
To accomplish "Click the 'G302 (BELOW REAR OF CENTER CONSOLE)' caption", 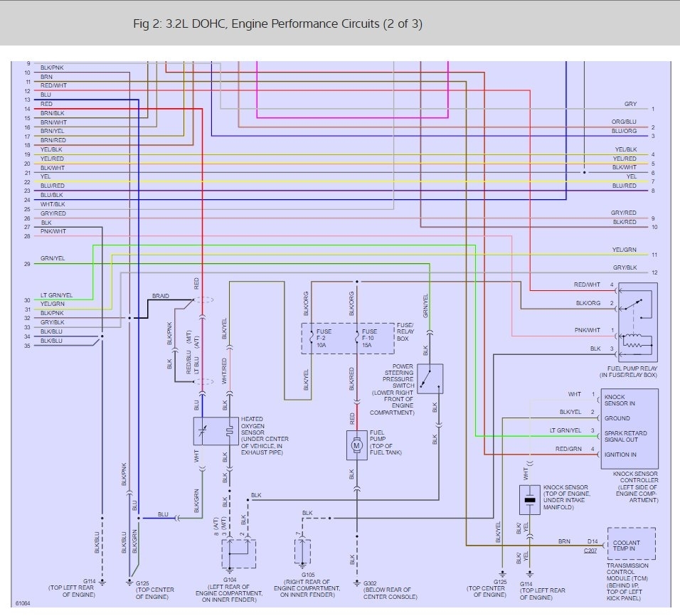I will (390, 590).
